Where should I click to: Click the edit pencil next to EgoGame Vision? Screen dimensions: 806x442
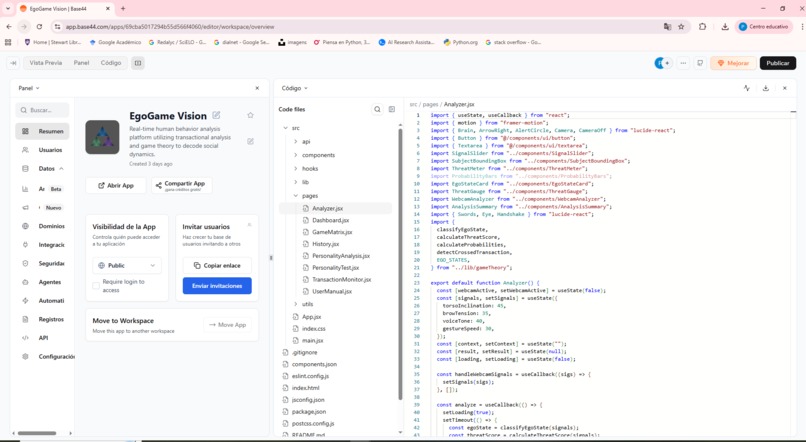(216, 115)
